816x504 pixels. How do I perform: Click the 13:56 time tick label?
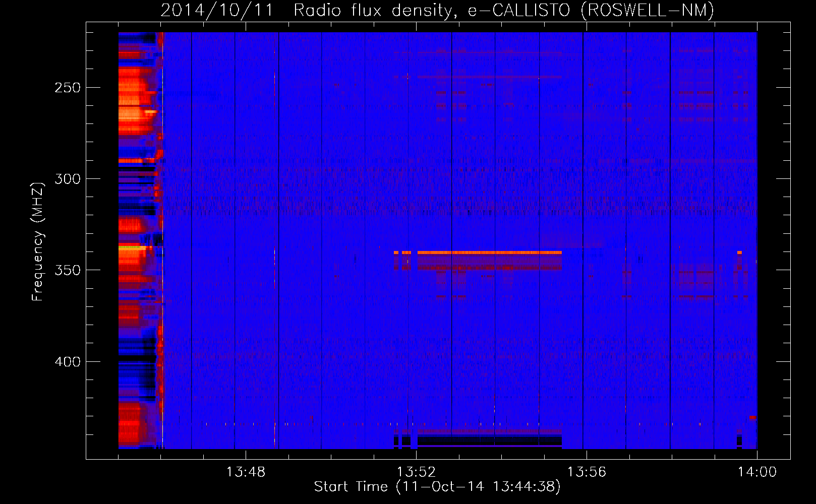tap(587, 472)
